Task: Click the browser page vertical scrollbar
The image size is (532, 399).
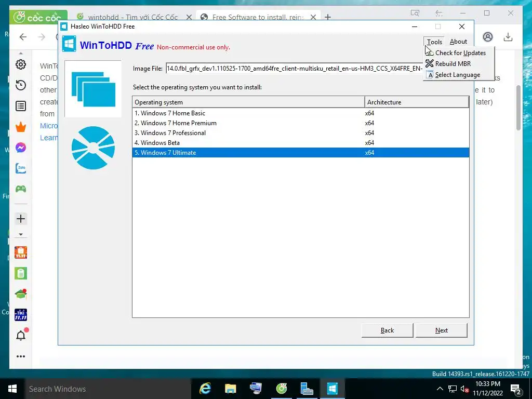Action: coord(518,108)
